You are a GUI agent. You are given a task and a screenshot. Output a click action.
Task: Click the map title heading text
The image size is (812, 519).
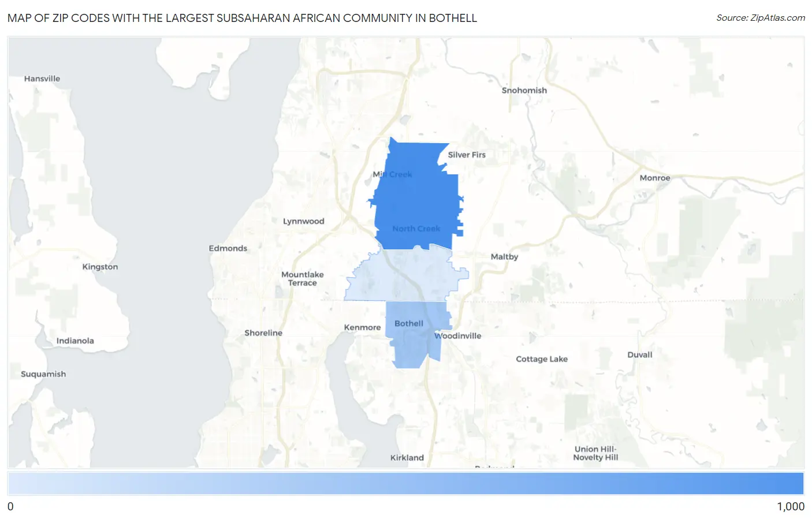pyautogui.click(x=242, y=18)
